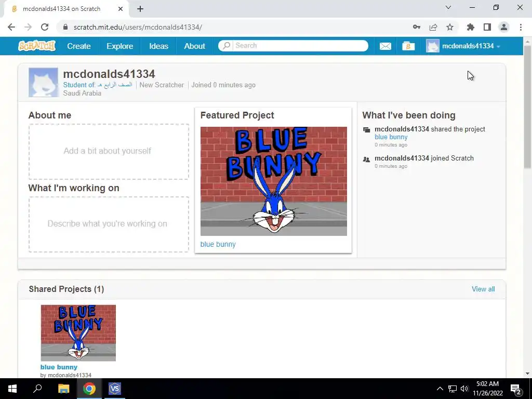Open Windows taskbar search
The height and width of the screenshot is (399, 532).
37,389
